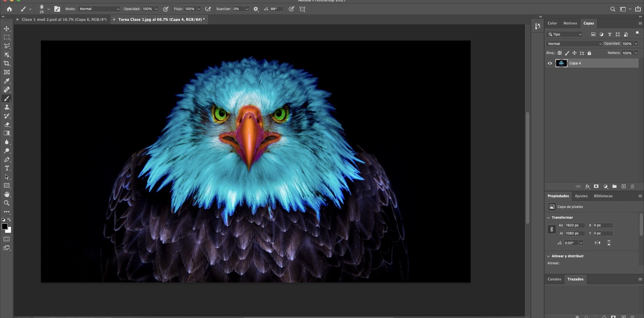Select the History Brush tool

click(7, 116)
